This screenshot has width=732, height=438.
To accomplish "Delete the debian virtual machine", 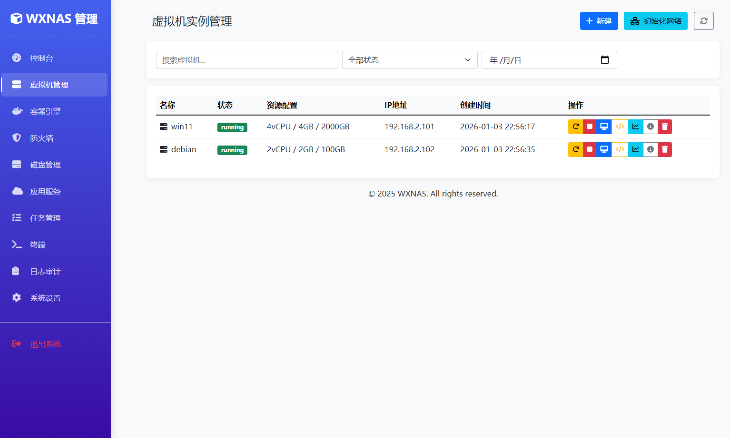I will [x=665, y=149].
